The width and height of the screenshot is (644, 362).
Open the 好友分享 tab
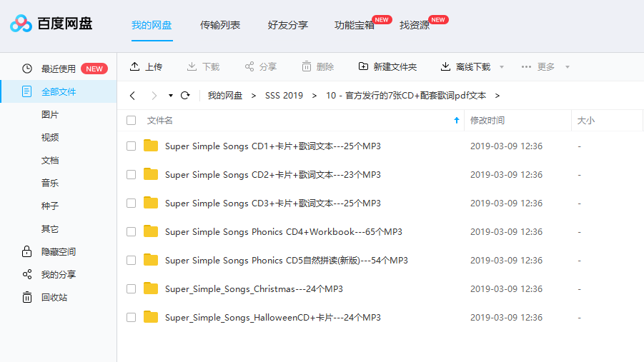288,25
